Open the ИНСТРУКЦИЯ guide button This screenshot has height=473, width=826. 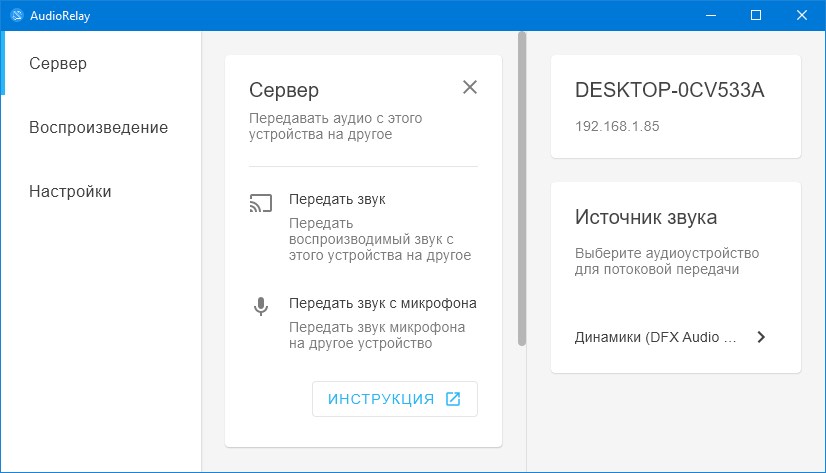395,399
